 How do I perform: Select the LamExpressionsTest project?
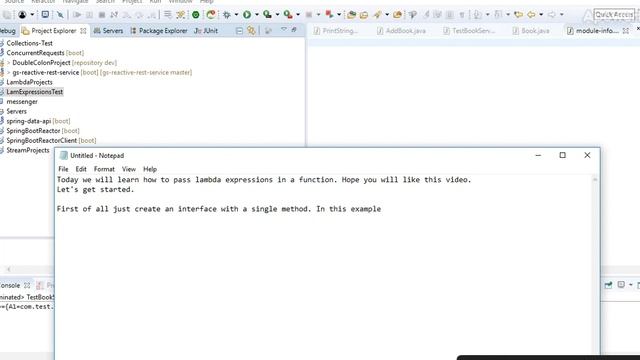35,92
